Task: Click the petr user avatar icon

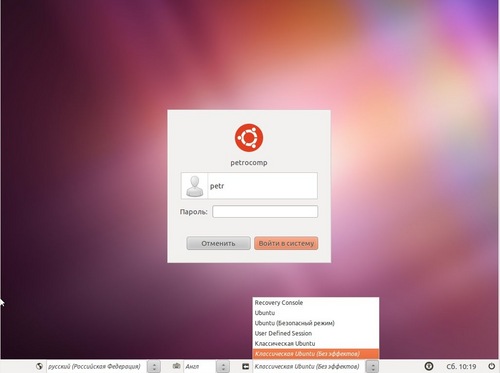Action: [x=195, y=186]
